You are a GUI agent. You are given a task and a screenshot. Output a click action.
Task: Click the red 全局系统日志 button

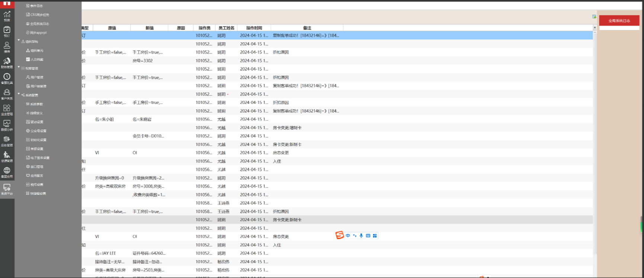(x=619, y=21)
